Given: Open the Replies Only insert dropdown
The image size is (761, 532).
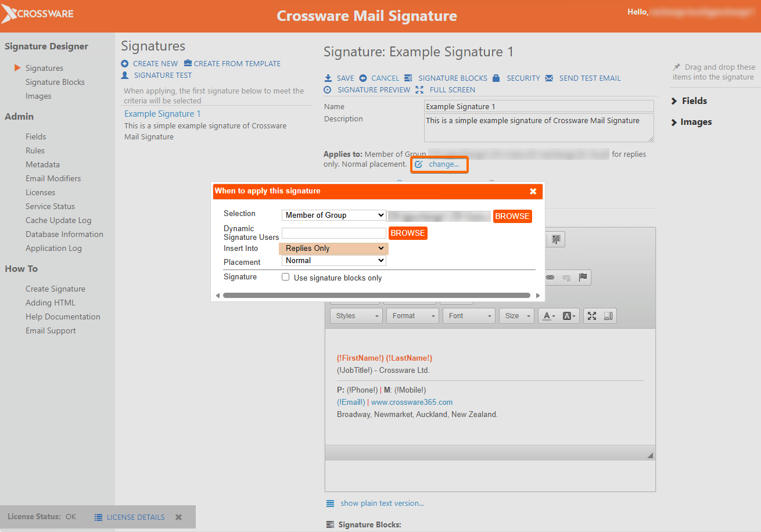Looking at the screenshot, I should pos(333,248).
